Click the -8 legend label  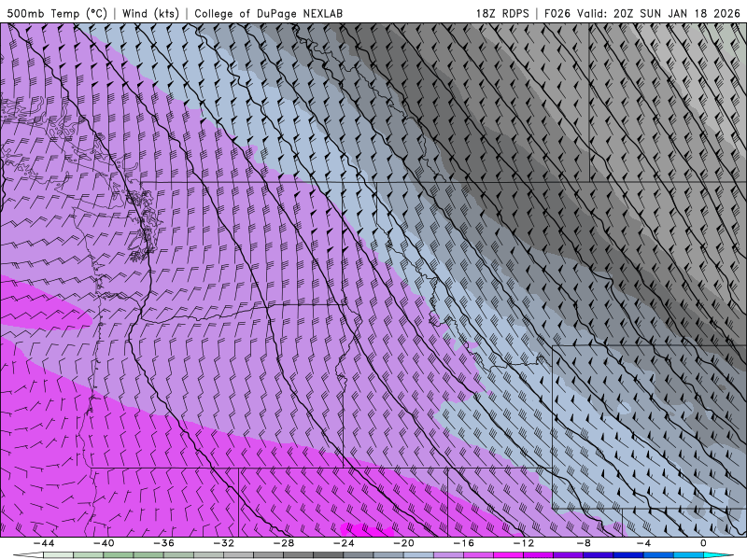(585, 543)
